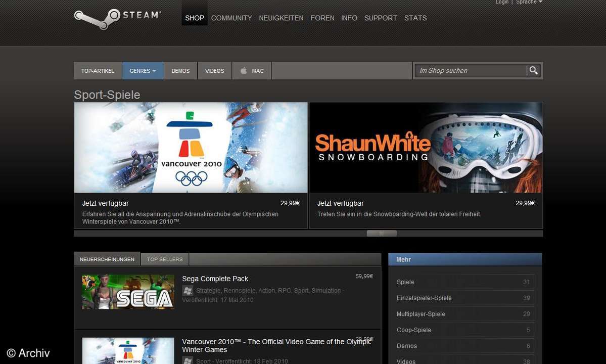This screenshot has width=606, height=364.
Task: Open Vancouver 2010 Official Video Game title
Action: 276,345
